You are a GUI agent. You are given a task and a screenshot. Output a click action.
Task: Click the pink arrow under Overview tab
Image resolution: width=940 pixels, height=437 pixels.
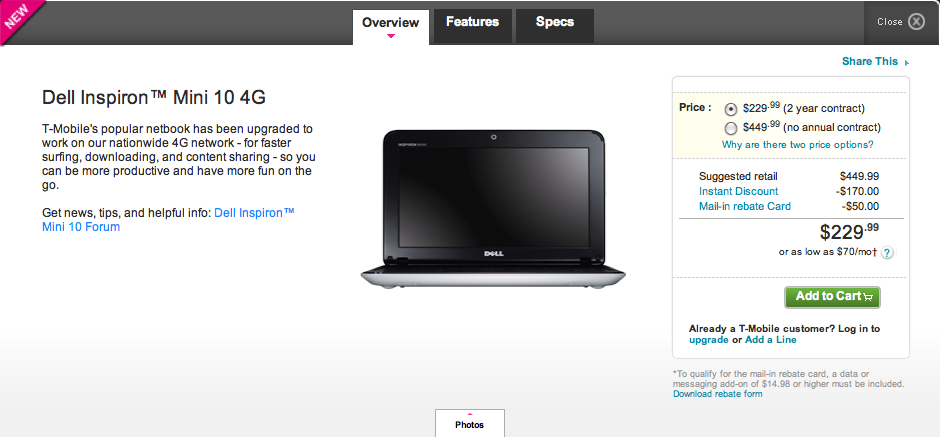391,37
